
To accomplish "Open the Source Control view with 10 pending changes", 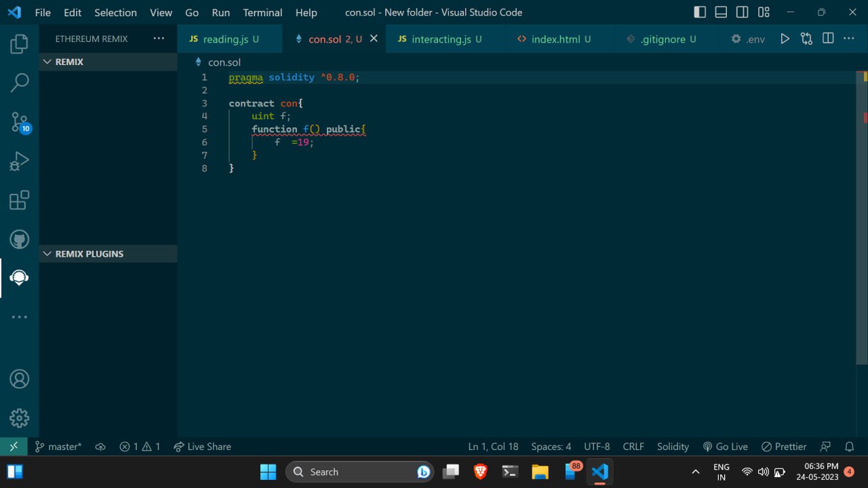I will click(x=19, y=121).
